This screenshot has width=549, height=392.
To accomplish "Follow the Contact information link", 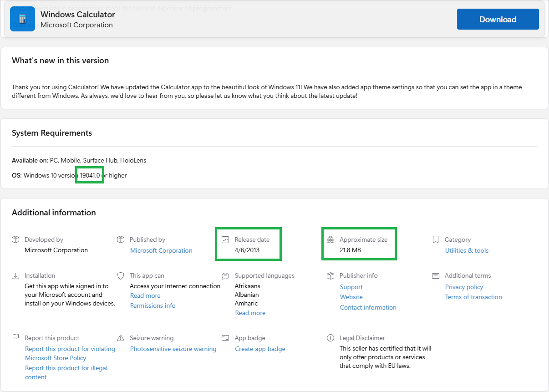I will click(x=368, y=307).
